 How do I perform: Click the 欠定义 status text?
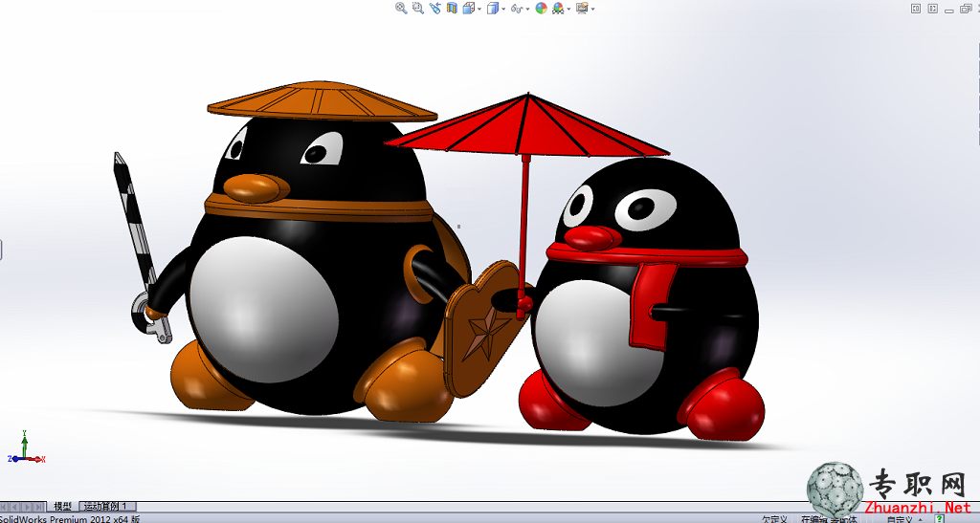(x=774, y=519)
